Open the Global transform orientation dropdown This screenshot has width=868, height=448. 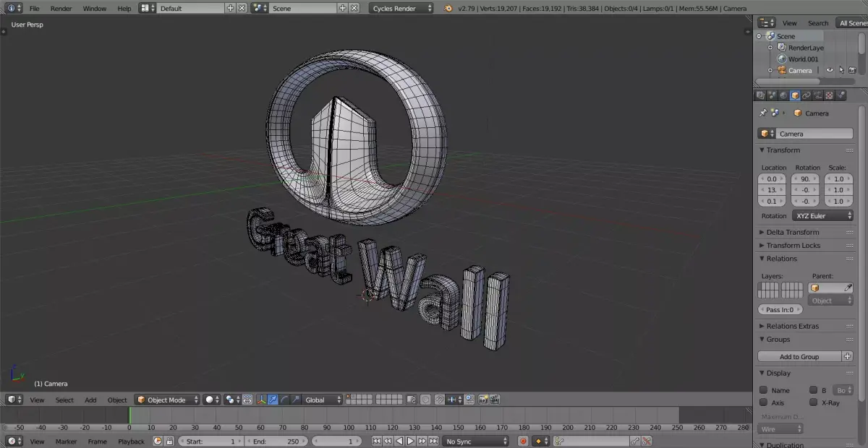pyautogui.click(x=323, y=400)
